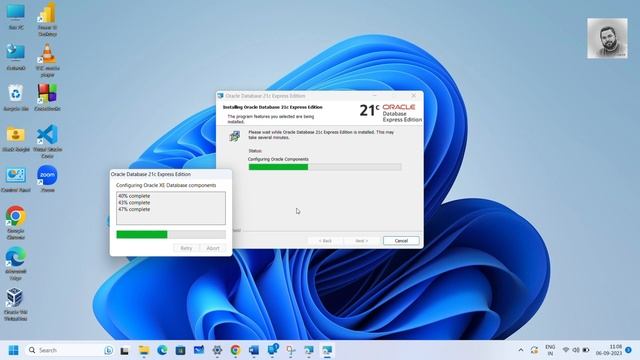Viewport: 640px width, 360px height.
Task: Switch to the active installer taskbar icon
Action: point(327,350)
